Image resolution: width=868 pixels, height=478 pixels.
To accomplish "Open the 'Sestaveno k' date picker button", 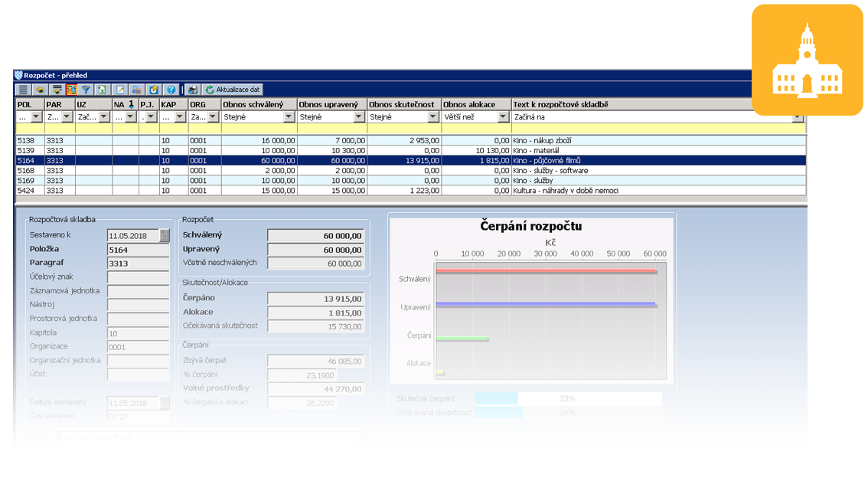I will (x=165, y=235).
